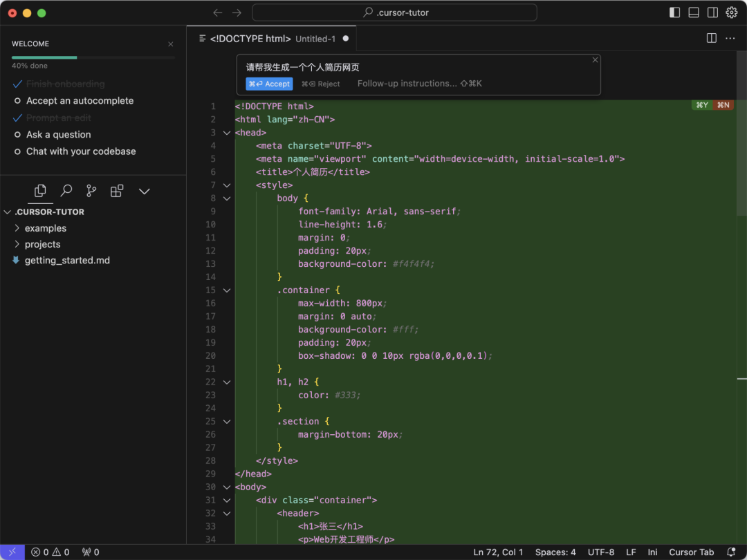The height and width of the screenshot is (560, 747).
Task: Fold the .container rule at line 15
Action: tap(227, 290)
